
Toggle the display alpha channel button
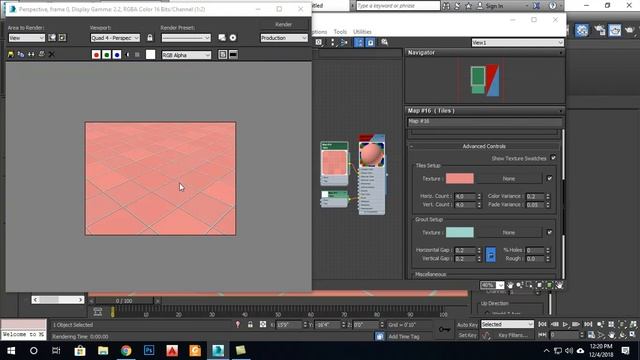(x=127, y=55)
